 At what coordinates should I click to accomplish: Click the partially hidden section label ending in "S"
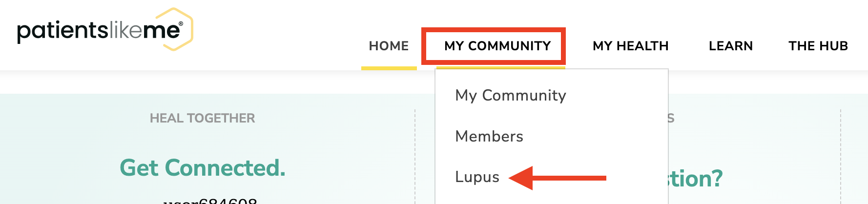(671, 118)
